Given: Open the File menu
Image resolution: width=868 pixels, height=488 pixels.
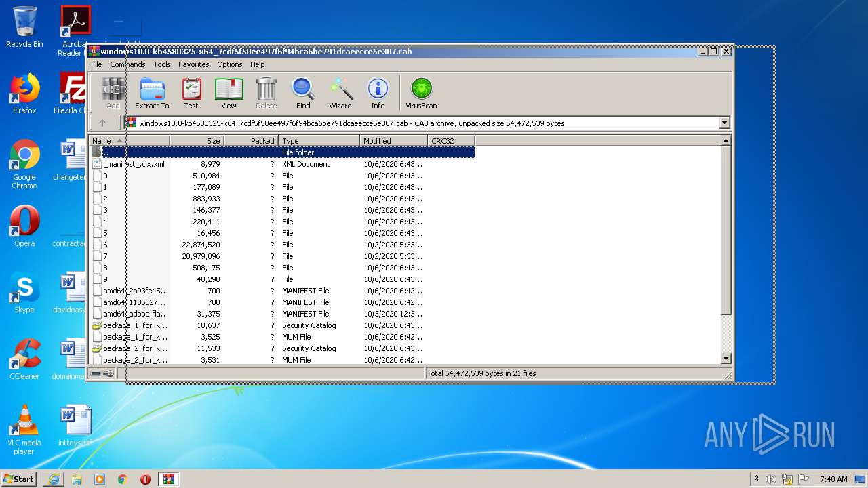Looking at the screenshot, I should [96, 64].
